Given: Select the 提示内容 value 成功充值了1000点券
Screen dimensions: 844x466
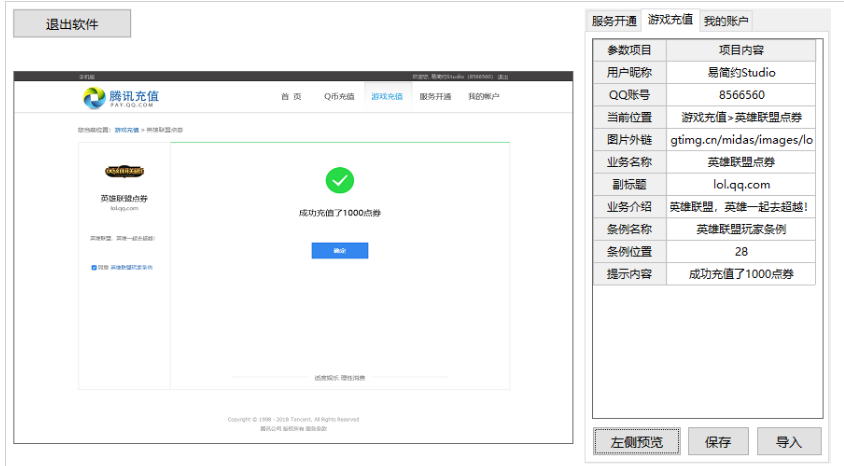Looking at the screenshot, I should tap(741, 274).
